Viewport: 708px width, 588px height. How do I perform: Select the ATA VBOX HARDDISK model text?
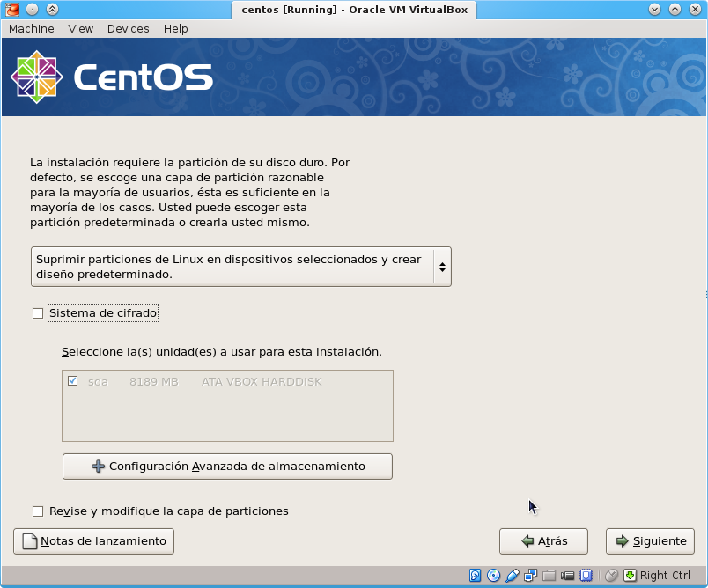(x=262, y=382)
